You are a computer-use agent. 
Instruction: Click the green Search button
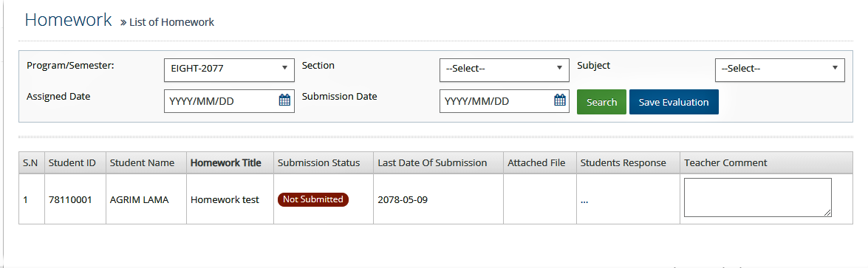point(602,102)
